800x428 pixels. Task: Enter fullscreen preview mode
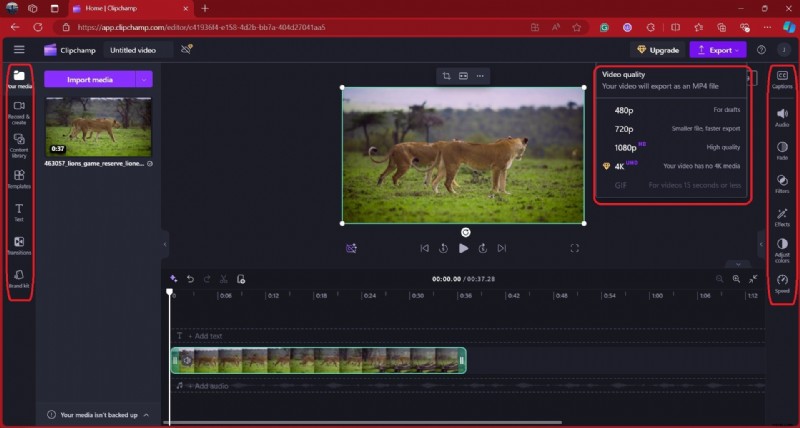(574, 248)
